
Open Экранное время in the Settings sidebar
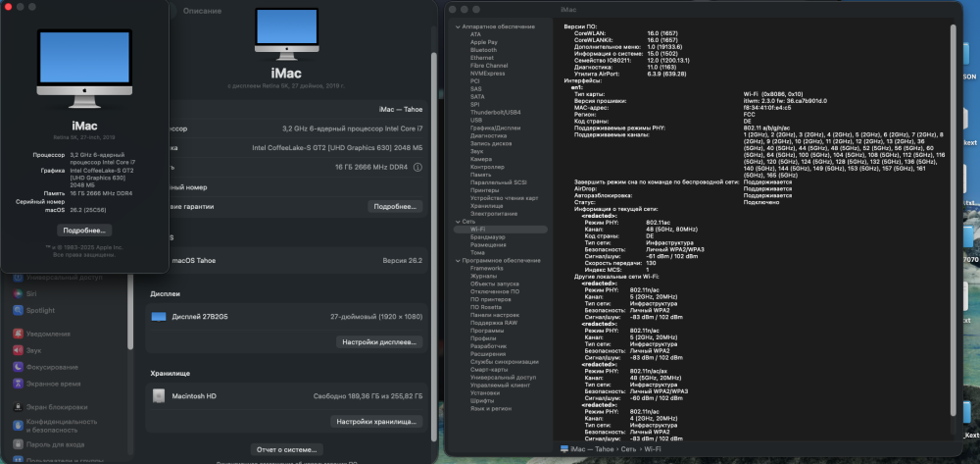pyautogui.click(x=46, y=384)
